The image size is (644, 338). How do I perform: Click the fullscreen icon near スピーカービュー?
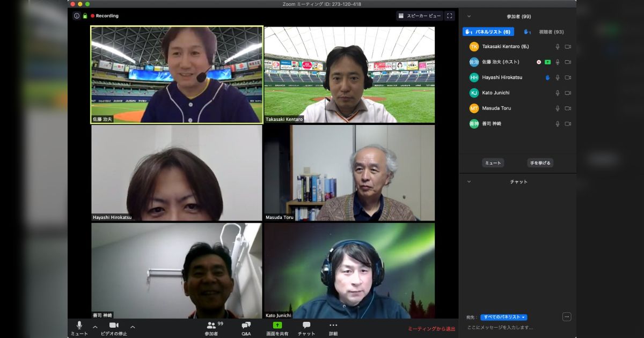pyautogui.click(x=450, y=16)
